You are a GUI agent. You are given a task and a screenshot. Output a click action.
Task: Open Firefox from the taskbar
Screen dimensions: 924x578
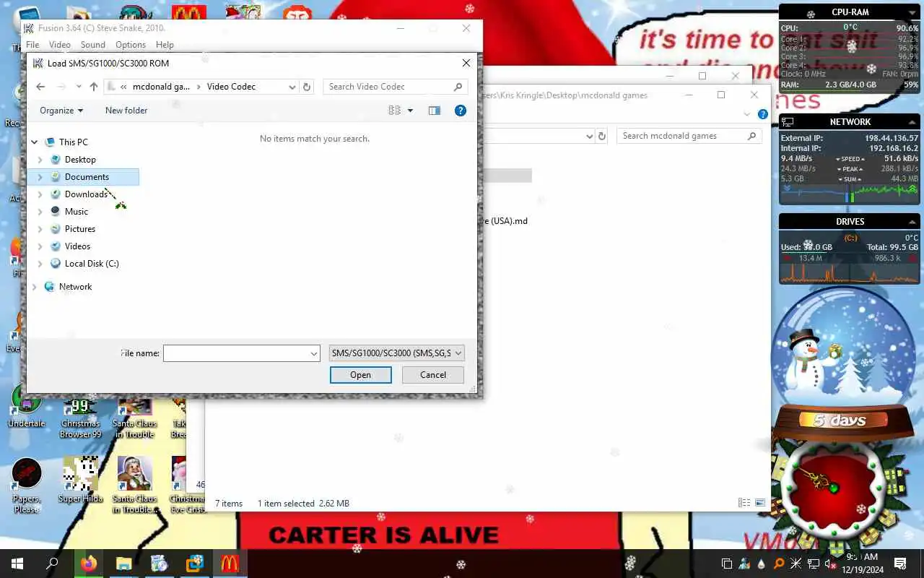[89, 564]
